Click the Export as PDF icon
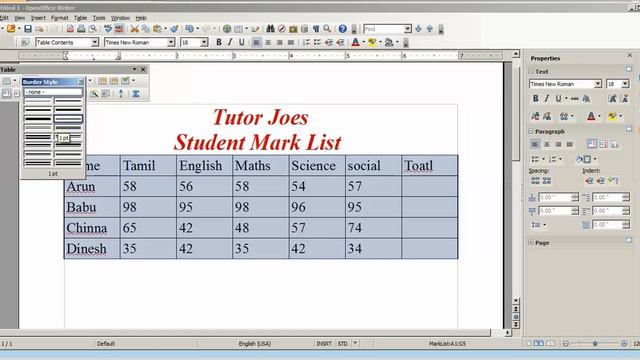This screenshot has height=360, width=640. (70, 29)
